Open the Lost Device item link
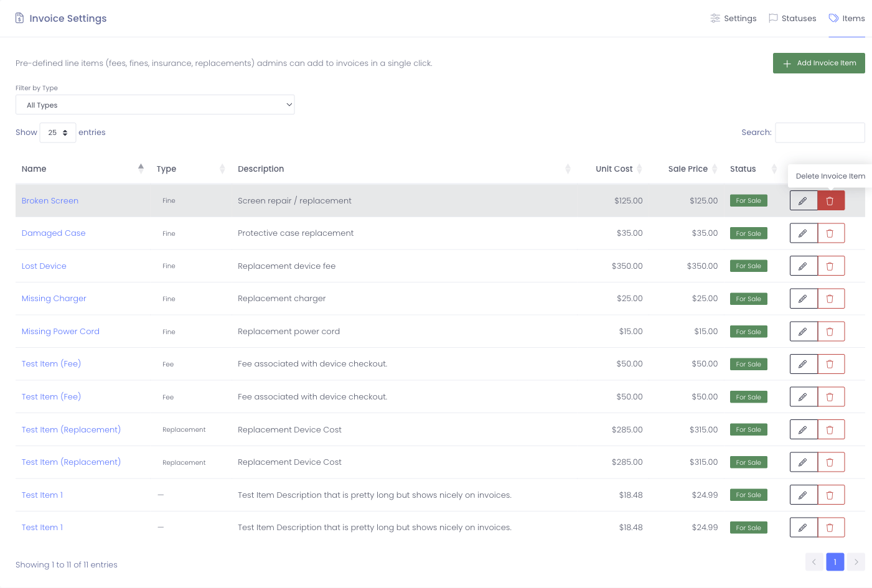Viewport: 872px width, 588px height. [x=44, y=266]
